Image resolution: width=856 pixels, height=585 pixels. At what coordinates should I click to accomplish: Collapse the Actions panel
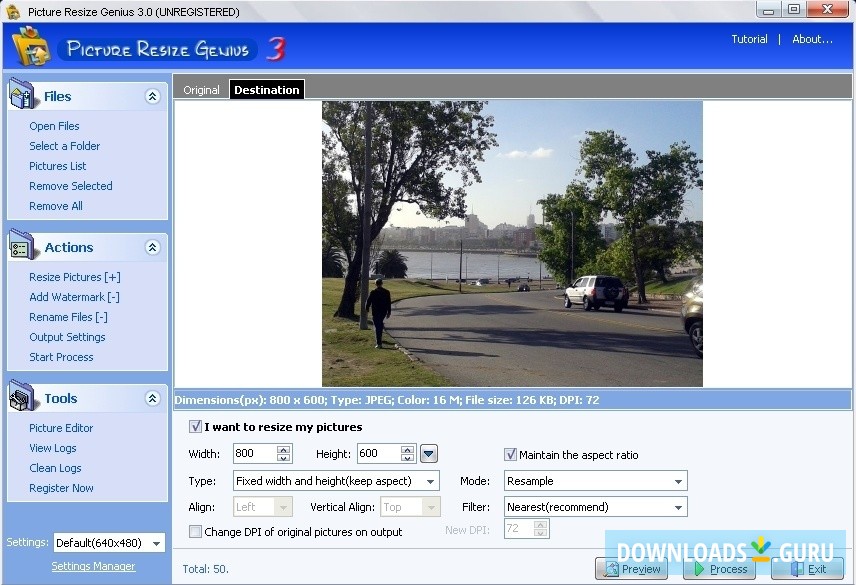click(x=153, y=247)
